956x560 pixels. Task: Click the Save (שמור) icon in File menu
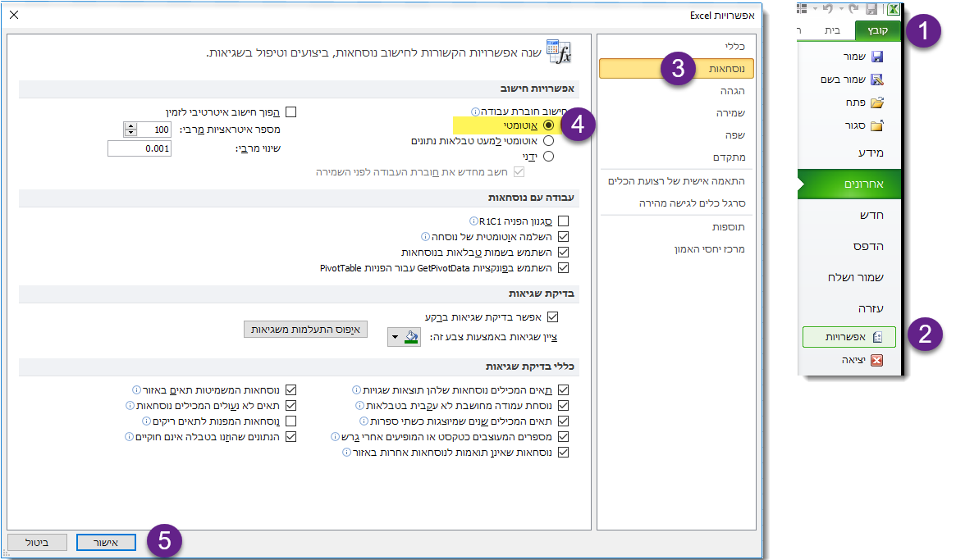pos(876,57)
